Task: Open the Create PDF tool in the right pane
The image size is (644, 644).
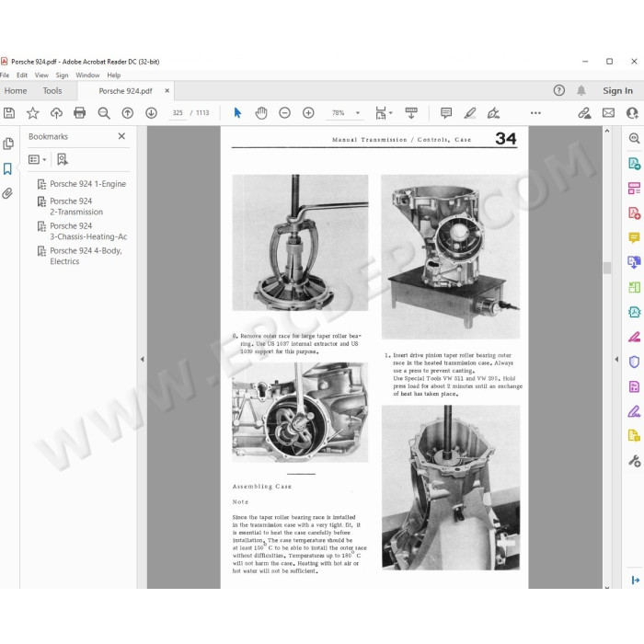Action: pyautogui.click(x=634, y=213)
